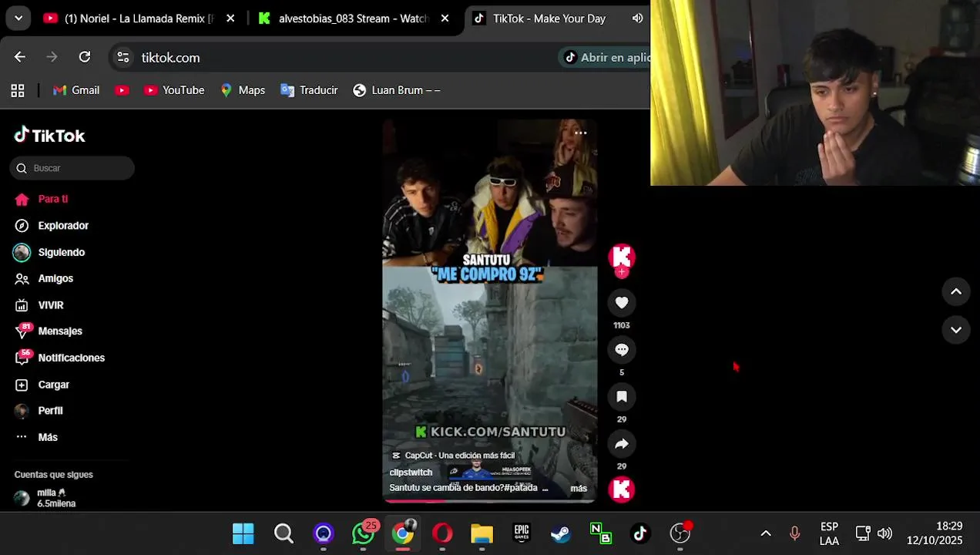This screenshot has width=980, height=555.
Task: Open video options three-dot menu
Action: coord(581,133)
